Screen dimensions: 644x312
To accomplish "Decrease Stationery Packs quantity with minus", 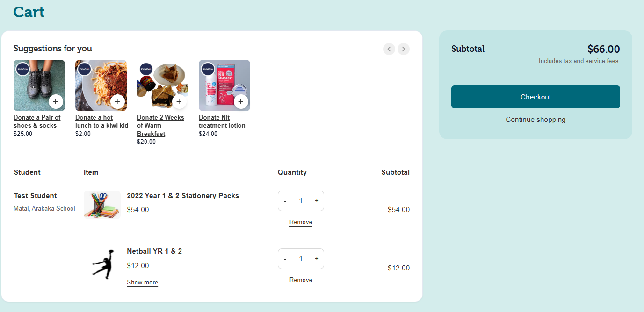I will coord(285,201).
